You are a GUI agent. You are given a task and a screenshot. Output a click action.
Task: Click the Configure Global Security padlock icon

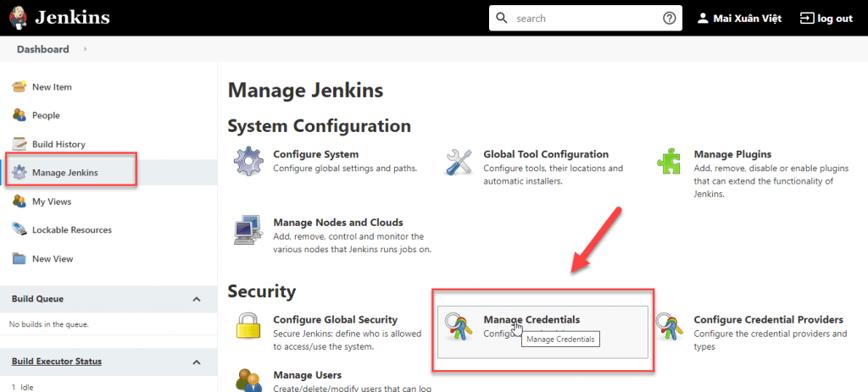(x=248, y=327)
